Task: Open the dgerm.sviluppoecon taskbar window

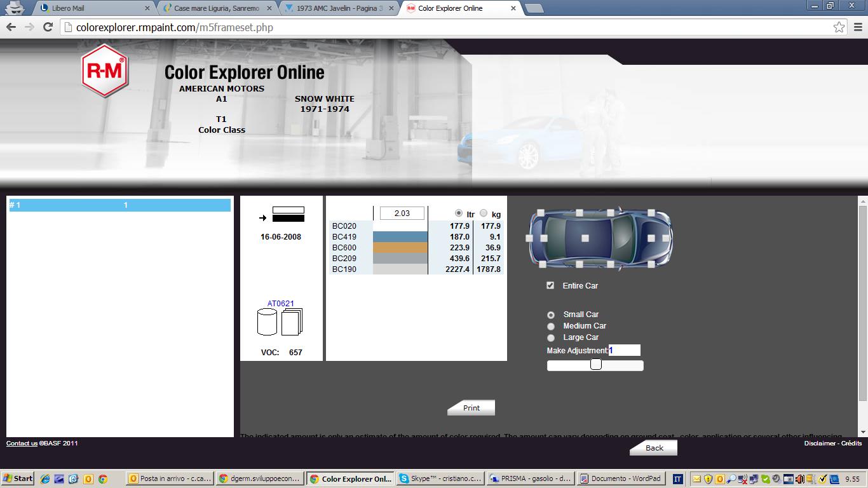Action: (x=259, y=479)
